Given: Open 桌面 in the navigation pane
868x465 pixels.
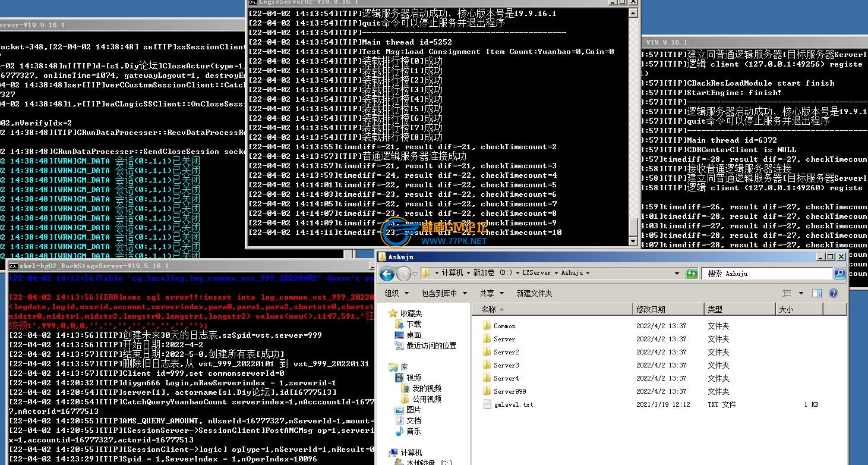Looking at the screenshot, I should click(x=414, y=335).
